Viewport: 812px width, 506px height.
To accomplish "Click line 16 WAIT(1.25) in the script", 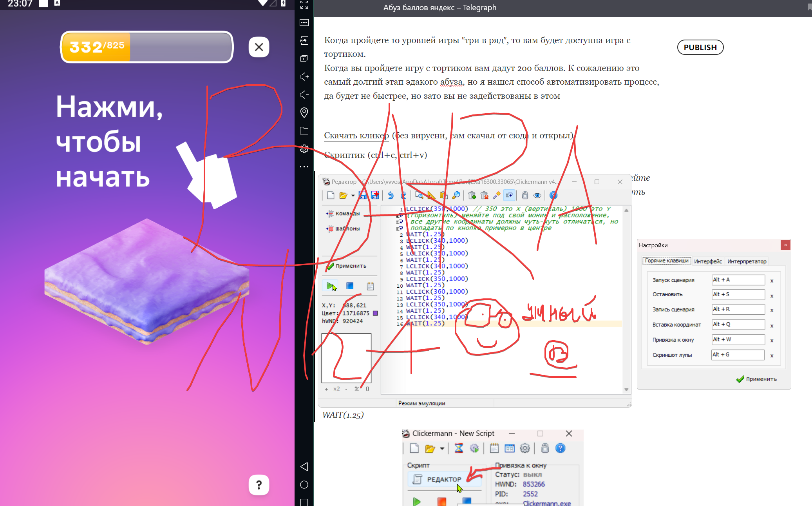I will click(x=425, y=323).
